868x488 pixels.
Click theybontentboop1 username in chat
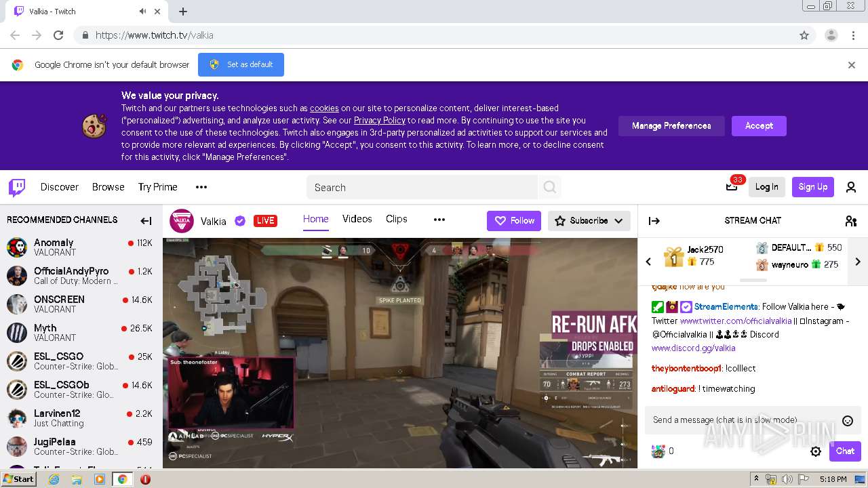tap(686, 369)
